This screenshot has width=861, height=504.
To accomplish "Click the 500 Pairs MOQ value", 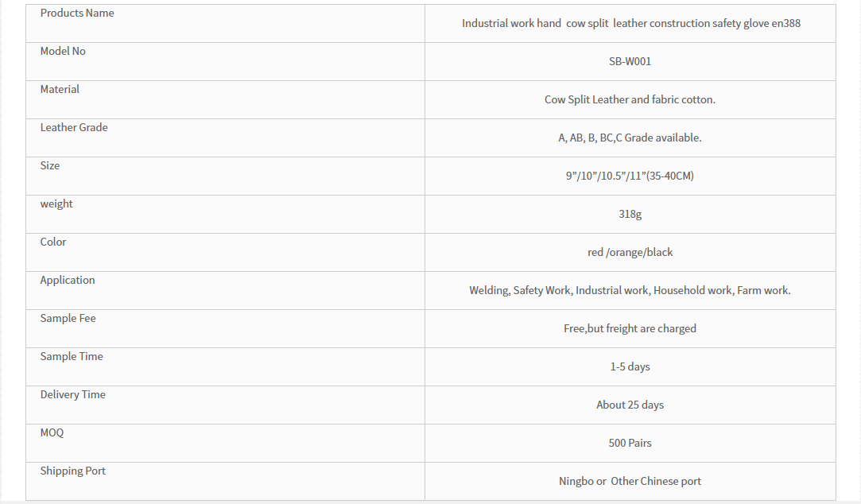I will 630,443.
